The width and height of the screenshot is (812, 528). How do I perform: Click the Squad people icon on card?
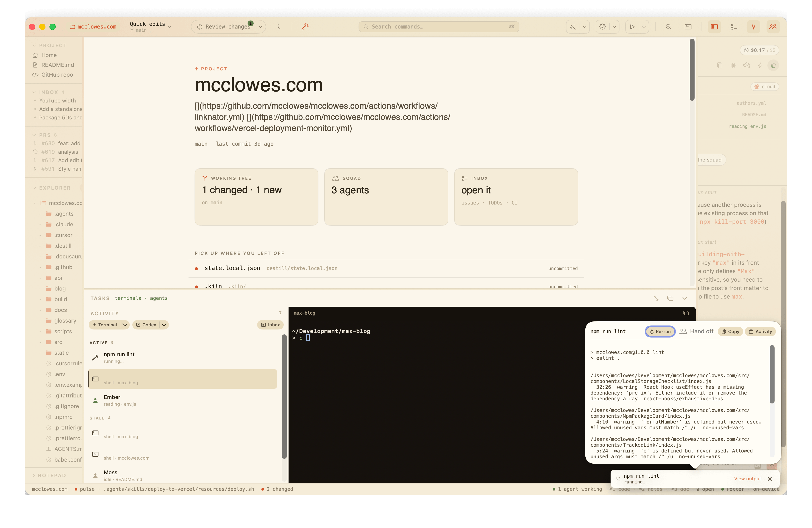coord(335,178)
